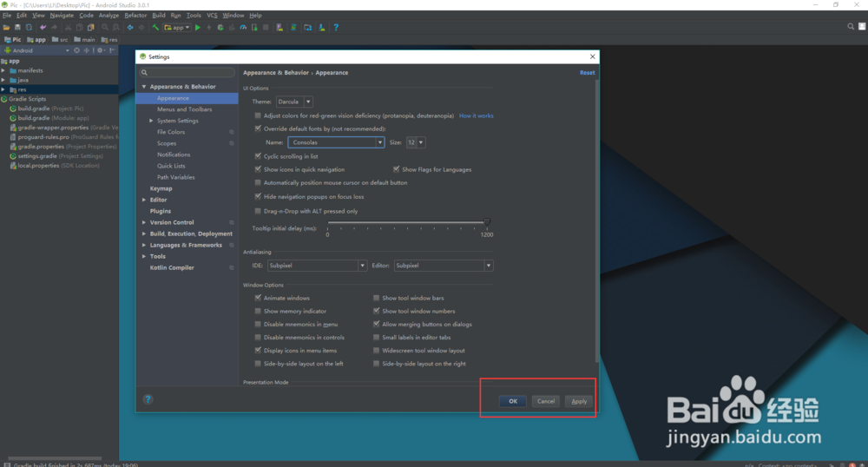Image resolution: width=868 pixels, height=467 pixels.
Task: Click the OK button
Action: coord(513,401)
